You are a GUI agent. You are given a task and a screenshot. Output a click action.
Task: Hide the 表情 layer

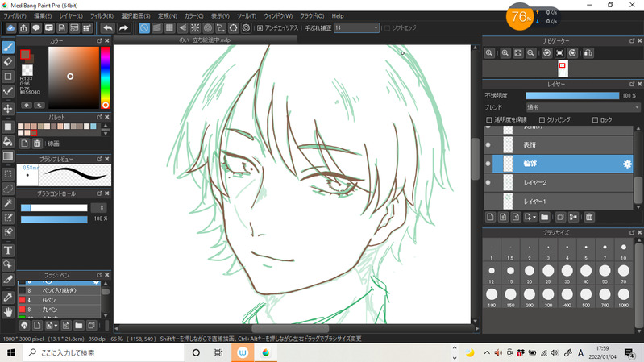point(488,144)
